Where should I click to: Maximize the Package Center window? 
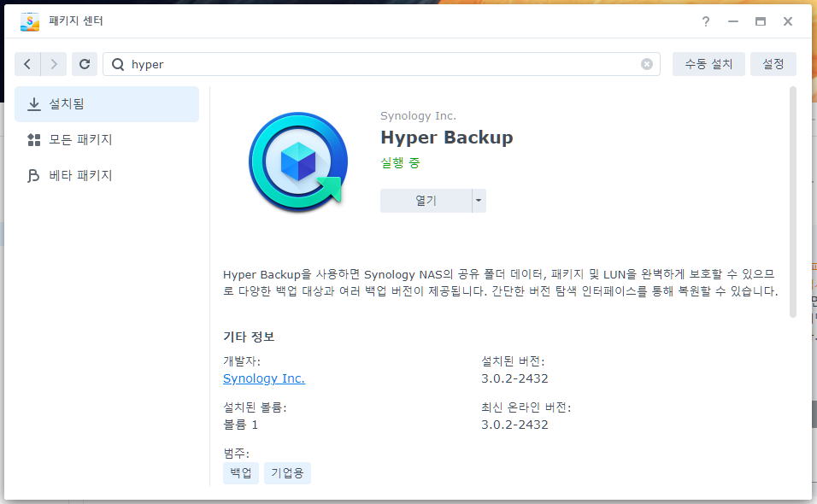(x=761, y=21)
